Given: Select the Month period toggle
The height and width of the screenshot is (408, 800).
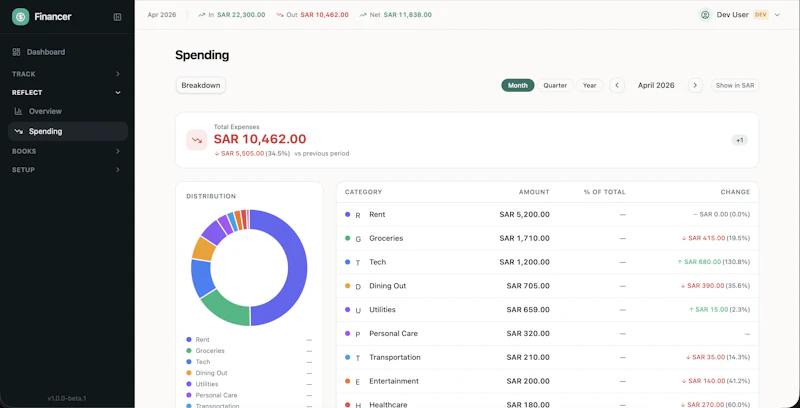Looking at the screenshot, I should point(517,85).
